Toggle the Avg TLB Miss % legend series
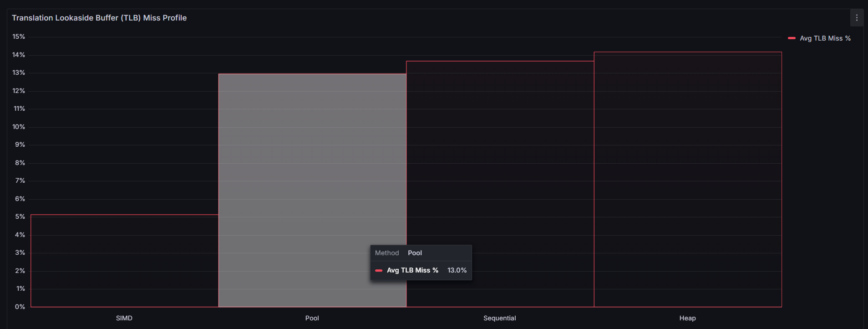The height and width of the screenshot is (329, 868). click(x=825, y=38)
